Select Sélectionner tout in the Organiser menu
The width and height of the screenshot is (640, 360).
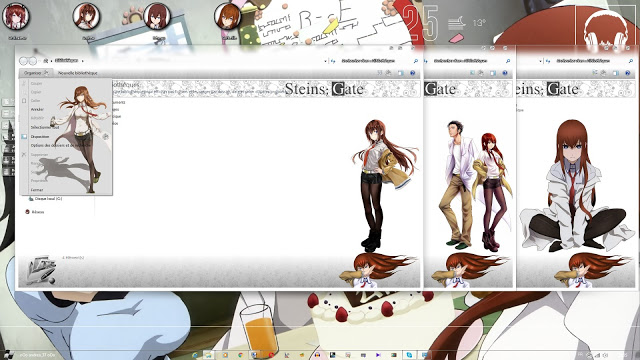click(45, 127)
